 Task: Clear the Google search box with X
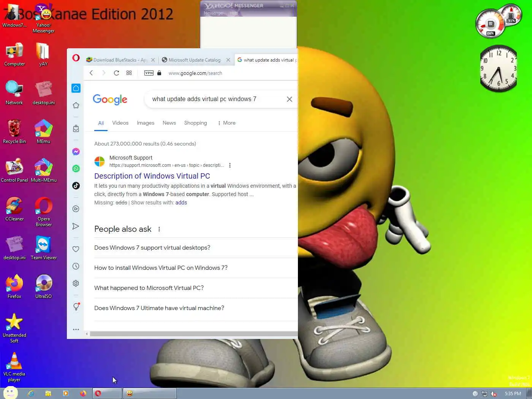[290, 99]
